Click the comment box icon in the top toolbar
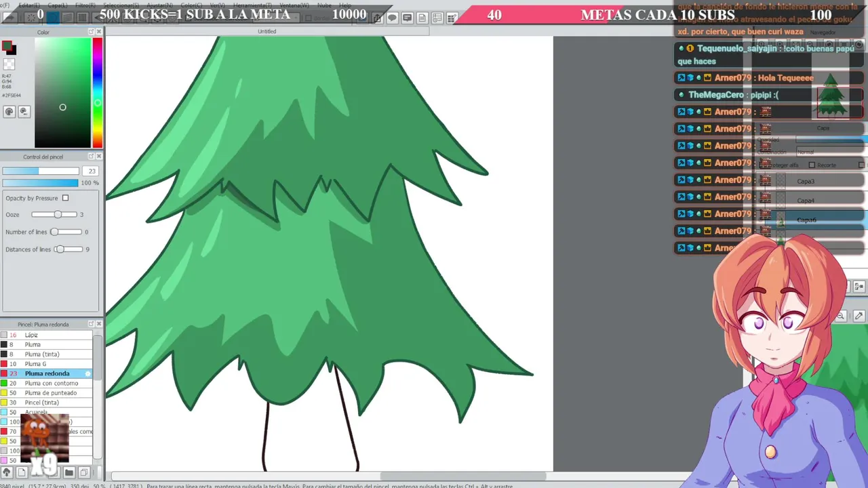 [x=408, y=18]
